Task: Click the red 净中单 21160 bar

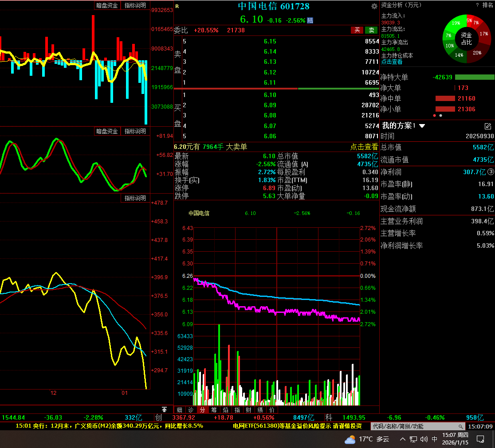Action: (x=445, y=98)
